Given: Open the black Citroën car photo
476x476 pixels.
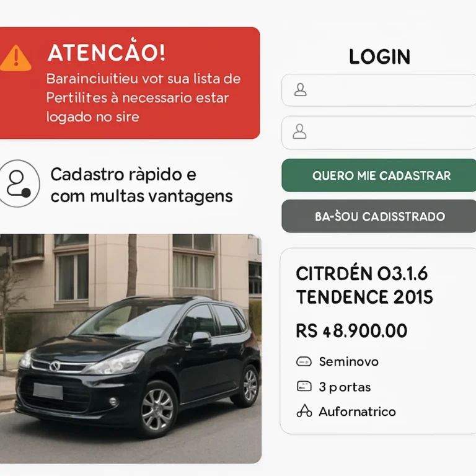Looking at the screenshot, I should point(131,348).
